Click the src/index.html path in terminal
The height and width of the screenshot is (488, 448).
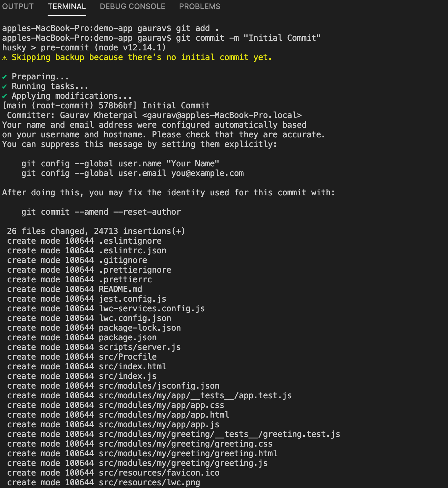pos(132,367)
